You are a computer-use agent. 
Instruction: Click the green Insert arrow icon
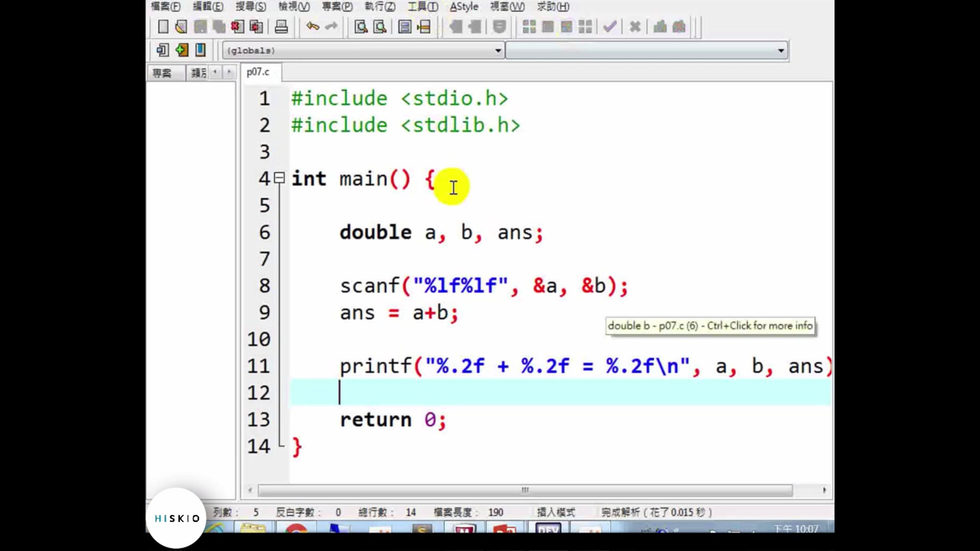182,50
